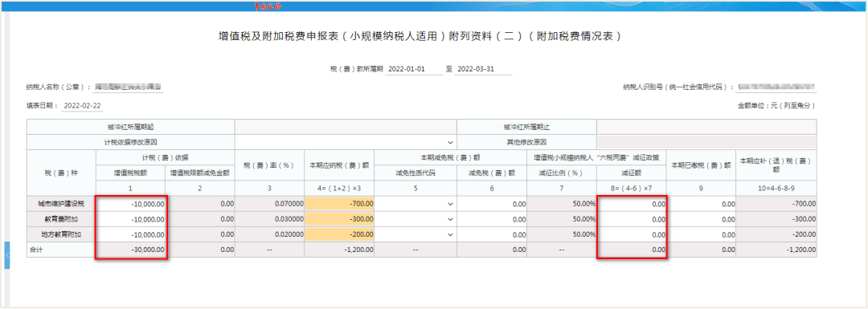Edit 增值税税额 for 城市维护建设税 row

(x=131, y=204)
